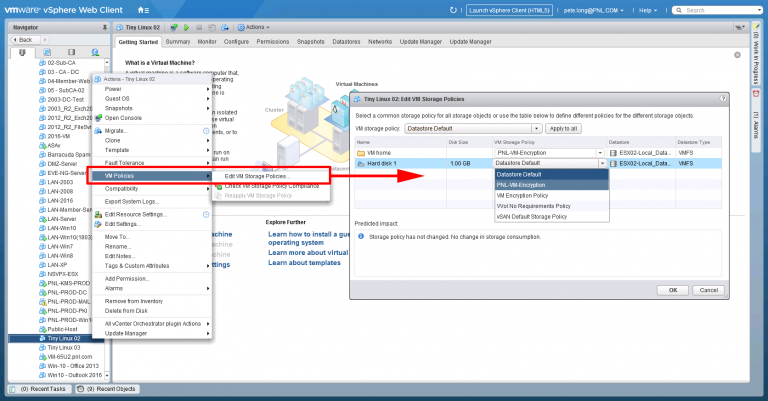Choose PNL-VM-Encryption from policy list
This screenshot has height=401, width=768.
click(x=552, y=185)
